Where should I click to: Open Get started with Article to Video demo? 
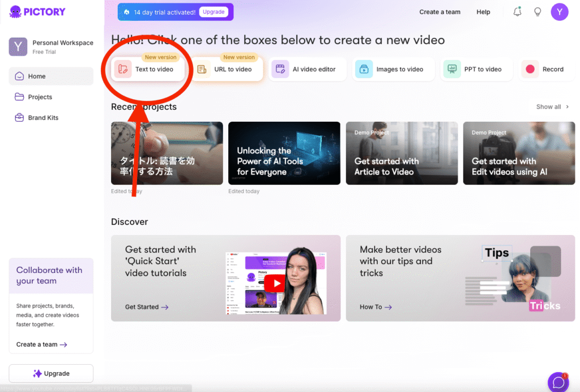[x=402, y=153]
